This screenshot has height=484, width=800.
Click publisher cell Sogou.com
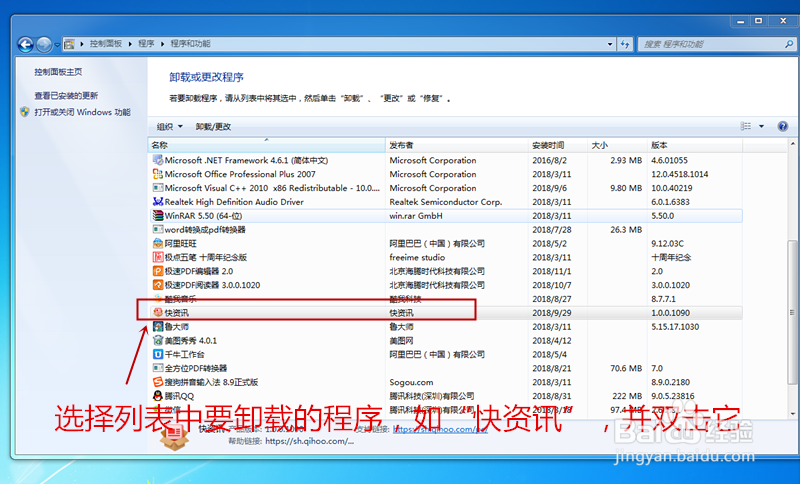click(411, 382)
